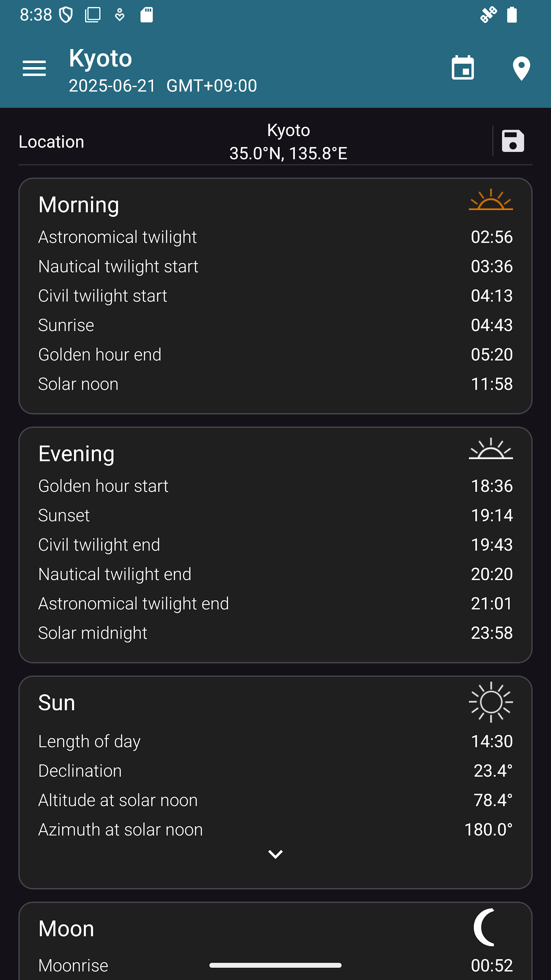
Task: Tap the Golden hour start row
Action: [275, 486]
